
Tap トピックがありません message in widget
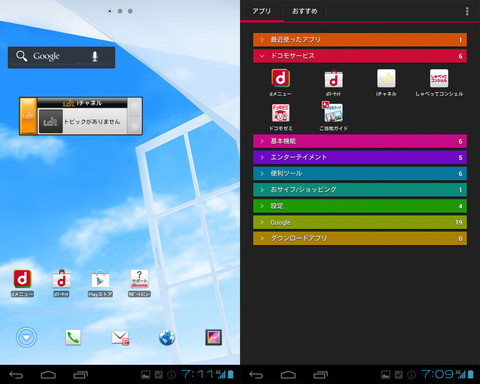pyautogui.click(x=92, y=122)
